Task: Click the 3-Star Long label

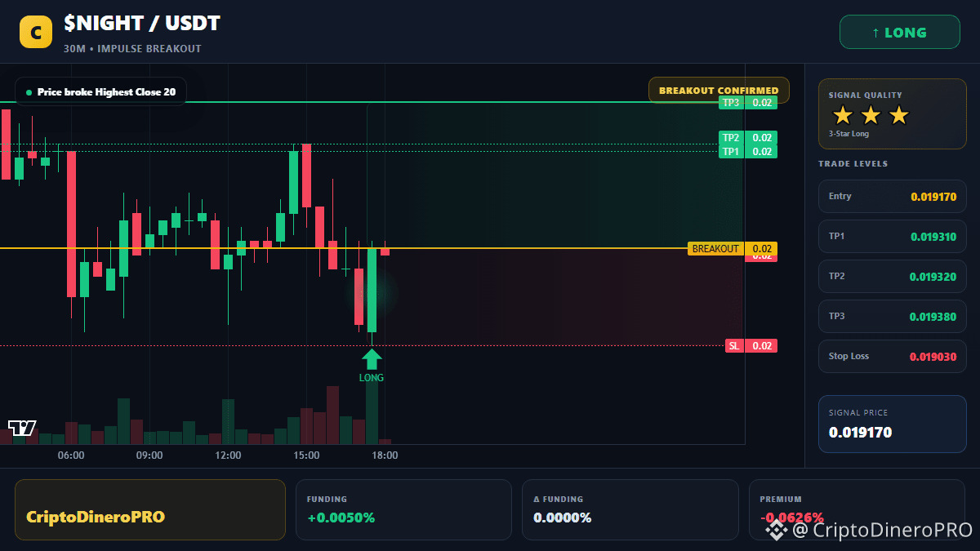Action: tap(849, 134)
